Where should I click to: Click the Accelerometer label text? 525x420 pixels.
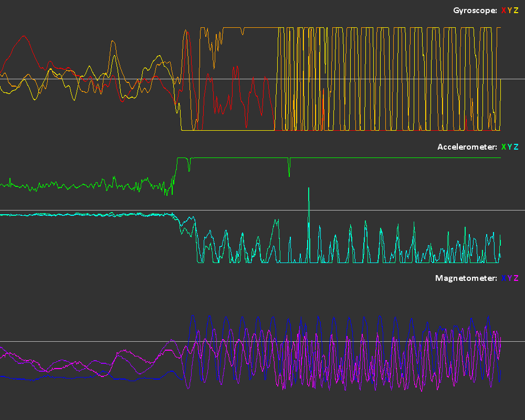467,147
